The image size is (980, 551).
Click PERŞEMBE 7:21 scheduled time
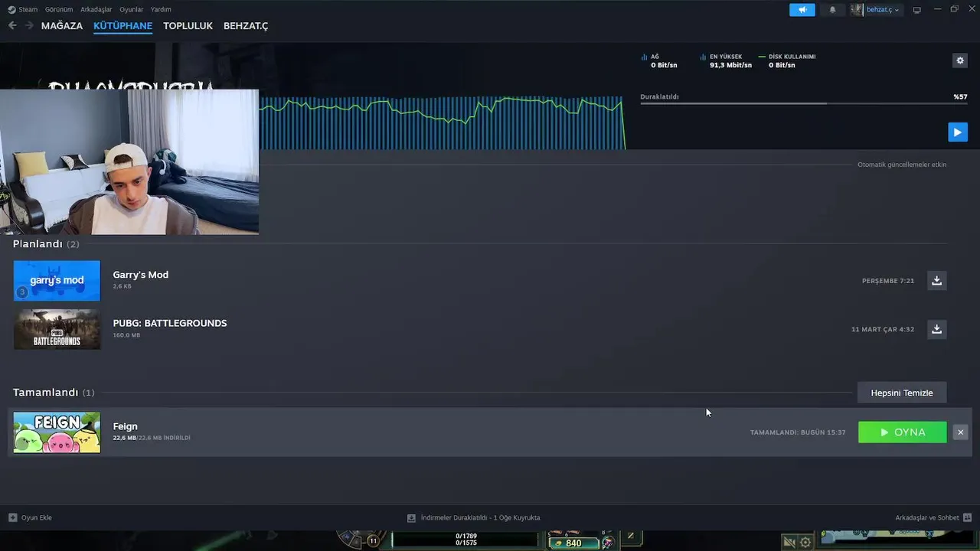coord(888,281)
